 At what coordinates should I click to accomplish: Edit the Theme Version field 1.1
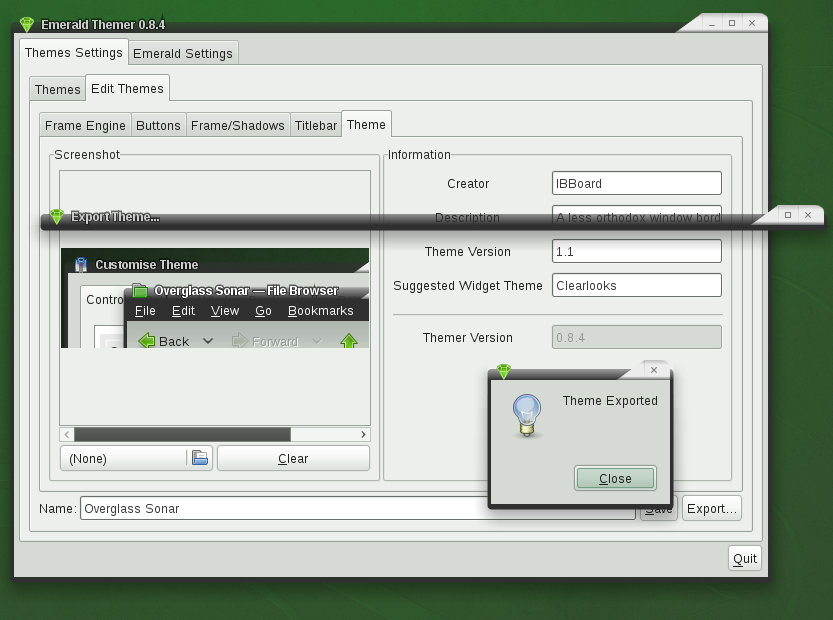(x=636, y=251)
